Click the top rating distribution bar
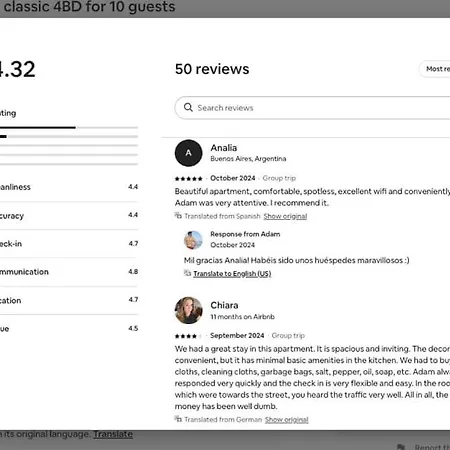 [69, 127]
